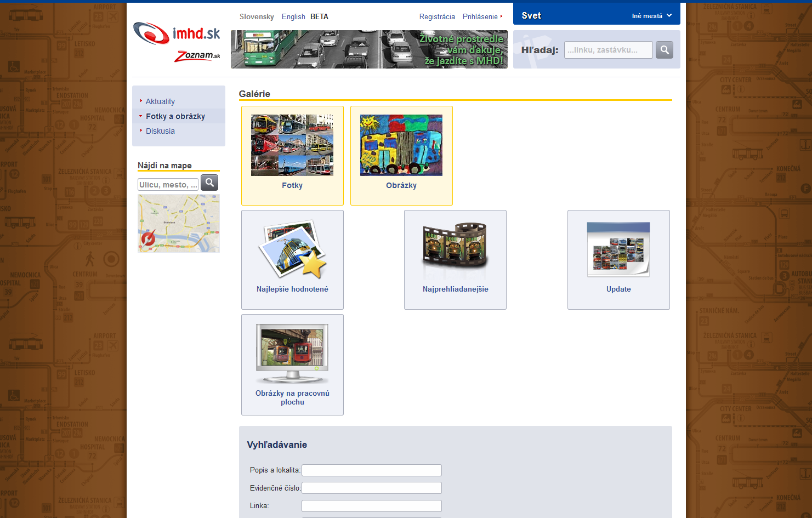
Task: Open the Fotky gallery thumbnail
Action: point(292,145)
